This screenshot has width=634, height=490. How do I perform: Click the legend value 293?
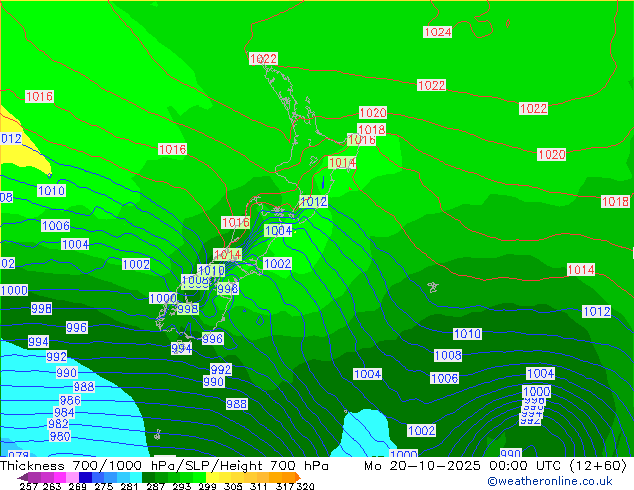(x=182, y=486)
